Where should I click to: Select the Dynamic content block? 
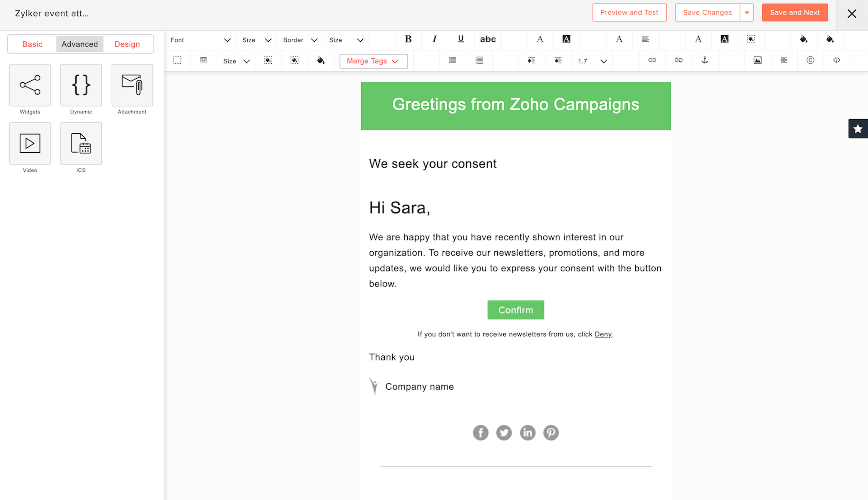[x=81, y=85]
